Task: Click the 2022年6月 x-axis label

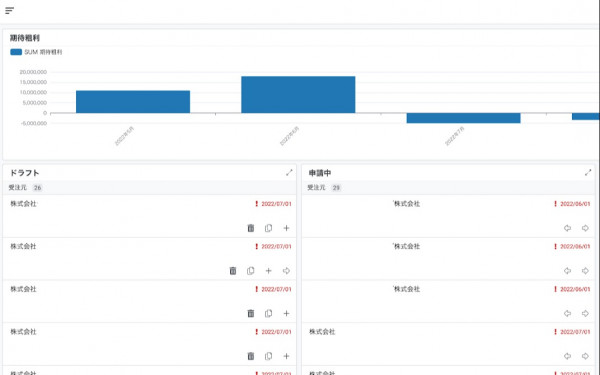Action: (x=290, y=136)
